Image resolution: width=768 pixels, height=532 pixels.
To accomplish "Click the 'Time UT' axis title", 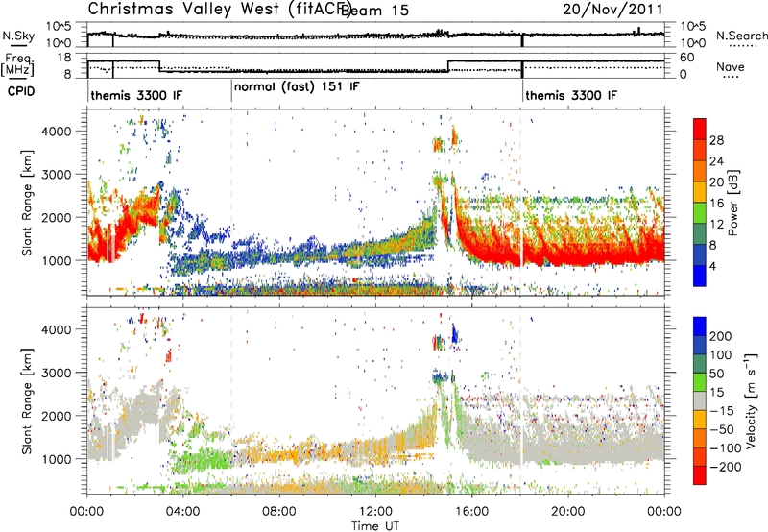I will 375,526.
